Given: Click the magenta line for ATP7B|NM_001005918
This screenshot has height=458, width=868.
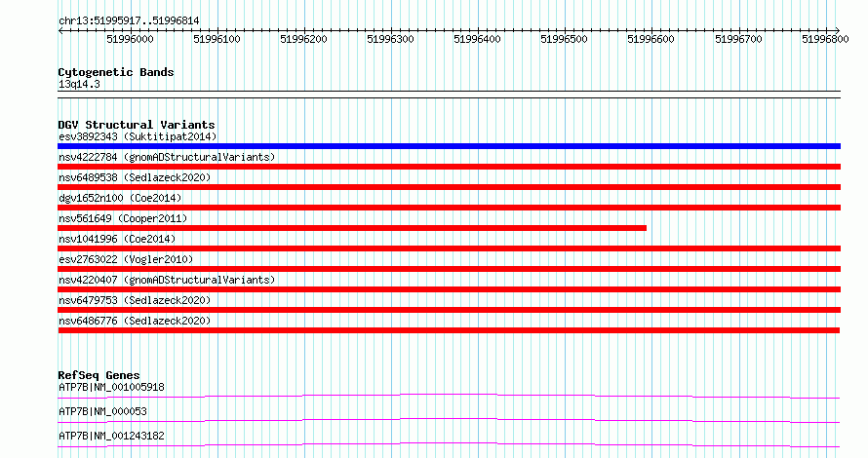Looking at the screenshot, I should 449,396.
